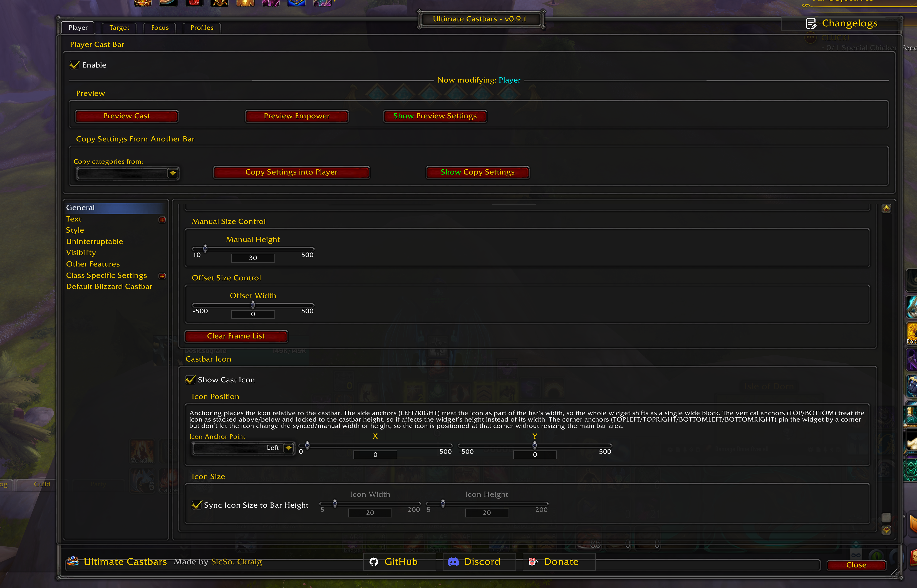Click the settings panel scrollbar thumb
Viewport: 917px width, 588px height.
[x=886, y=517]
